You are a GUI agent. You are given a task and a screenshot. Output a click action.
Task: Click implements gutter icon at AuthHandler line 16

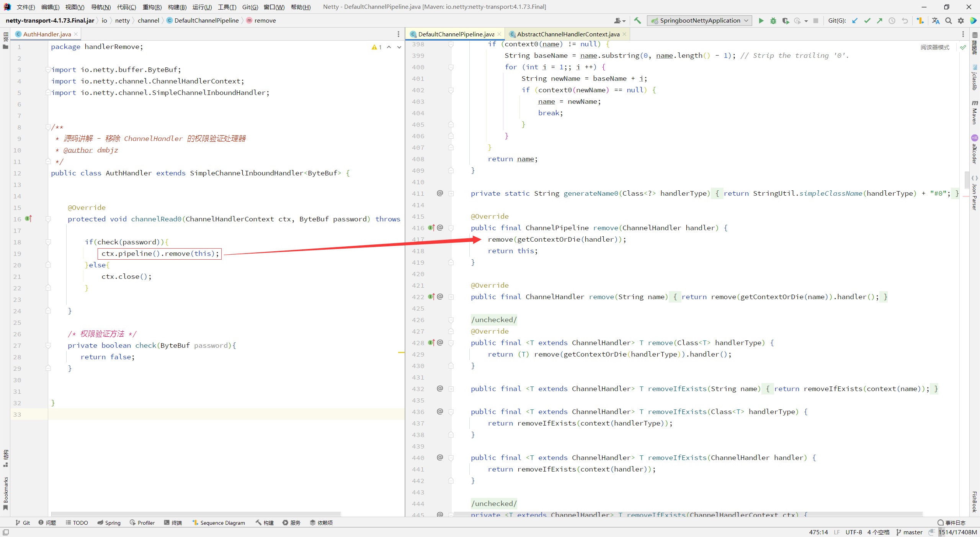tap(28, 219)
